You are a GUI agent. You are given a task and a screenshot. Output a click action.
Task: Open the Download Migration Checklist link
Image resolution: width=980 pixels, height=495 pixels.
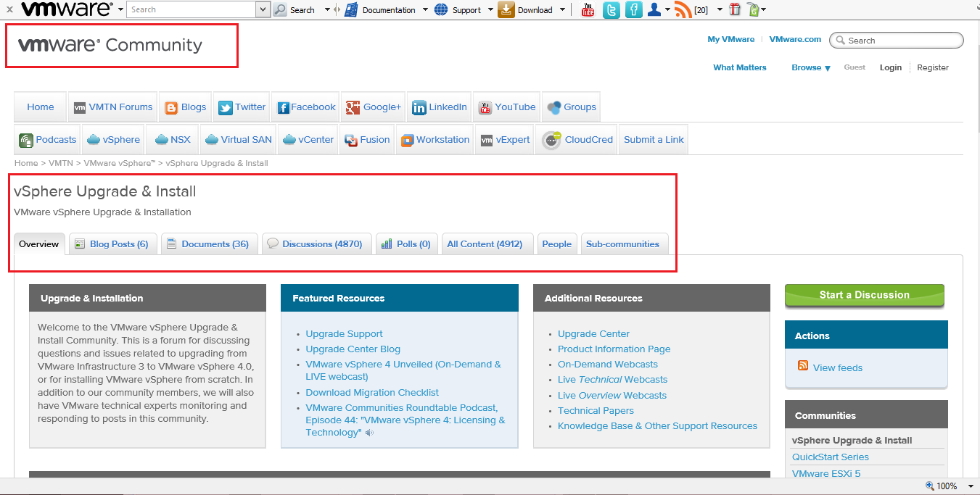pyautogui.click(x=372, y=392)
